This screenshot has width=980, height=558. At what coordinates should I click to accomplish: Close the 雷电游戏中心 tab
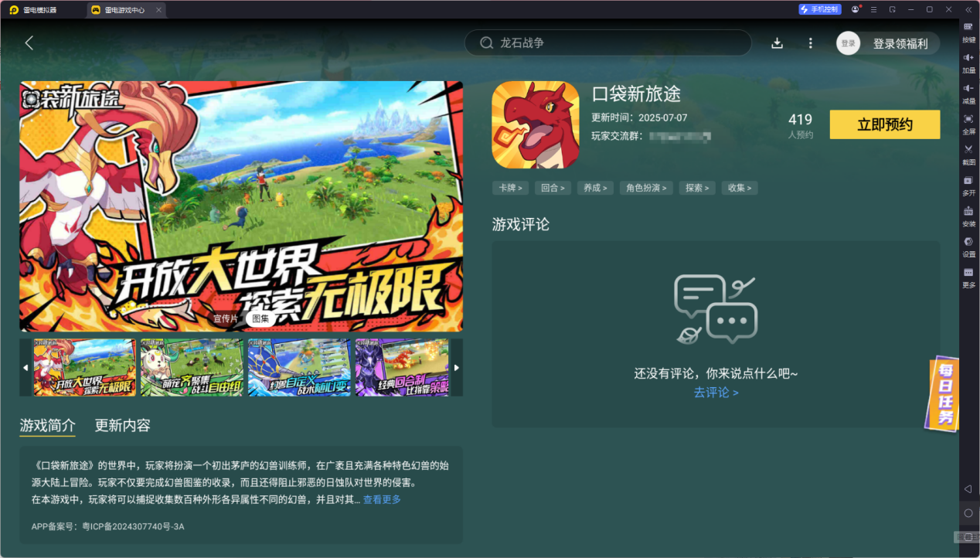[158, 10]
